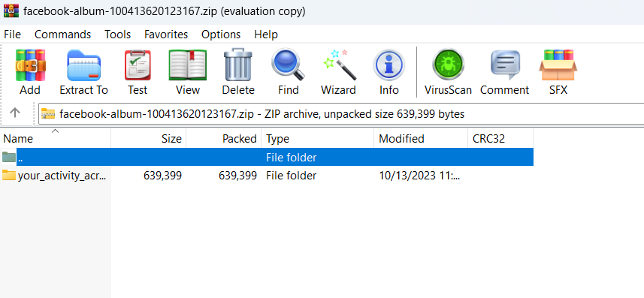Sort the list by the Type column header

pyautogui.click(x=317, y=139)
